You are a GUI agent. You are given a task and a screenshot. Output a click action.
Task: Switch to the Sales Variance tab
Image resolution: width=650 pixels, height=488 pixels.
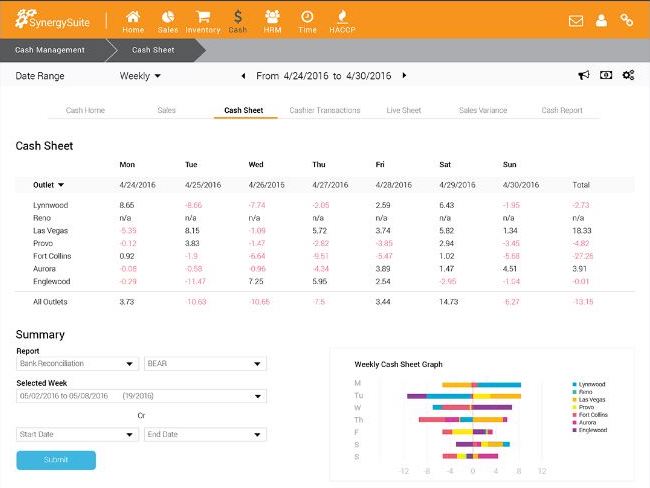point(482,110)
